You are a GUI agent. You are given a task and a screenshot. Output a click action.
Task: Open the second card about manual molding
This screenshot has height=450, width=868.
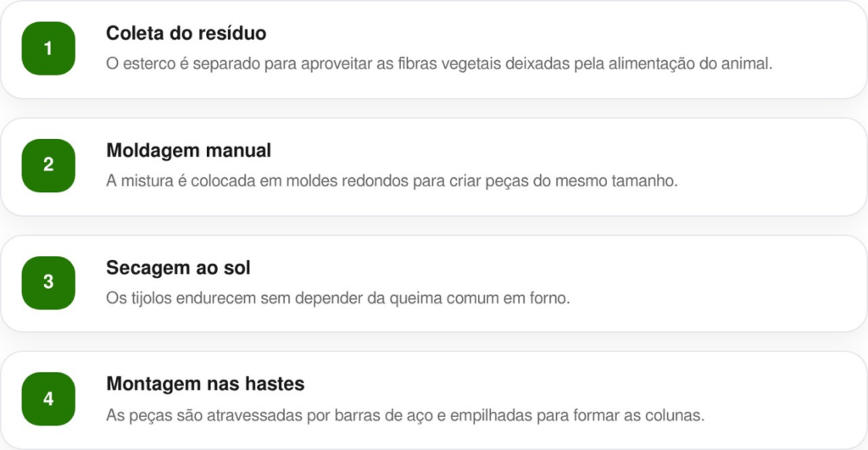pos(433,167)
